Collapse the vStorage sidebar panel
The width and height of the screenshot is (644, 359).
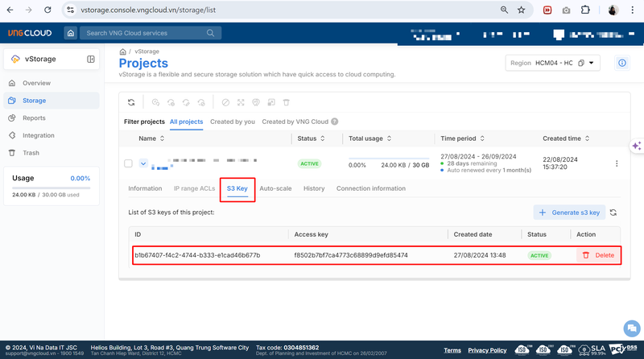point(91,60)
